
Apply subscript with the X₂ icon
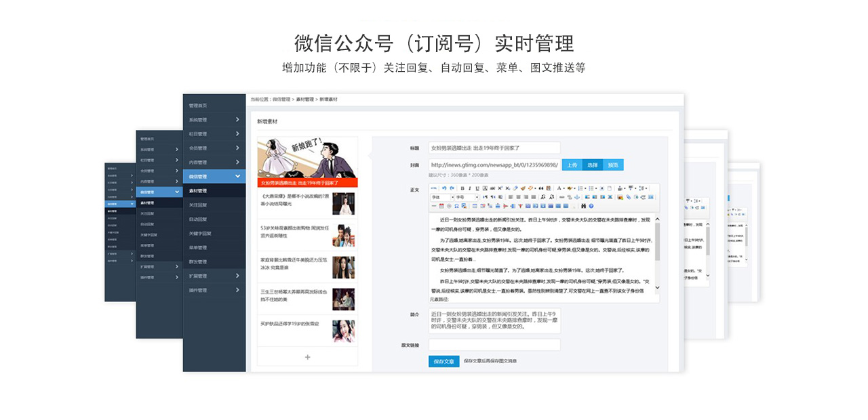(x=507, y=188)
